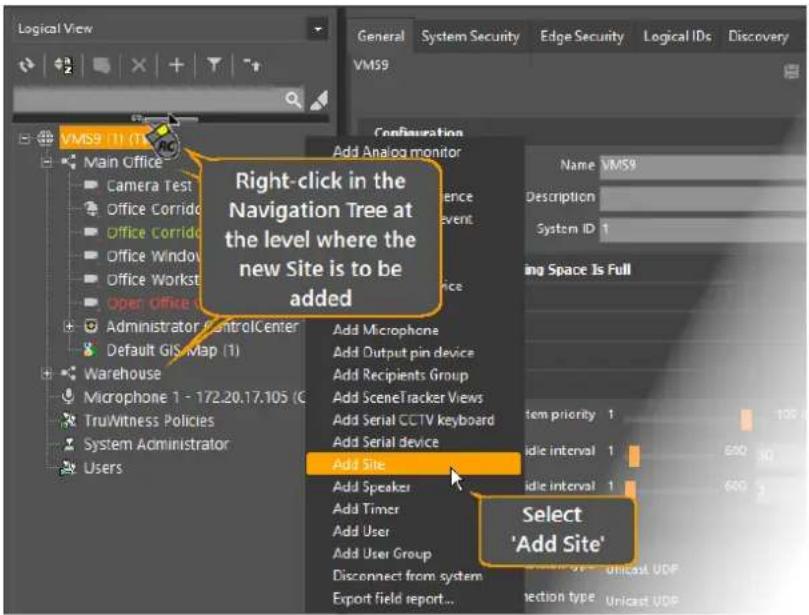
Task: Select Office Window camera item
Action: tap(153, 256)
